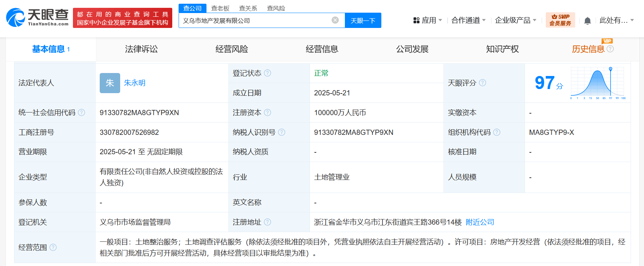Open the notification bell
The image size is (644, 266).
587,20
